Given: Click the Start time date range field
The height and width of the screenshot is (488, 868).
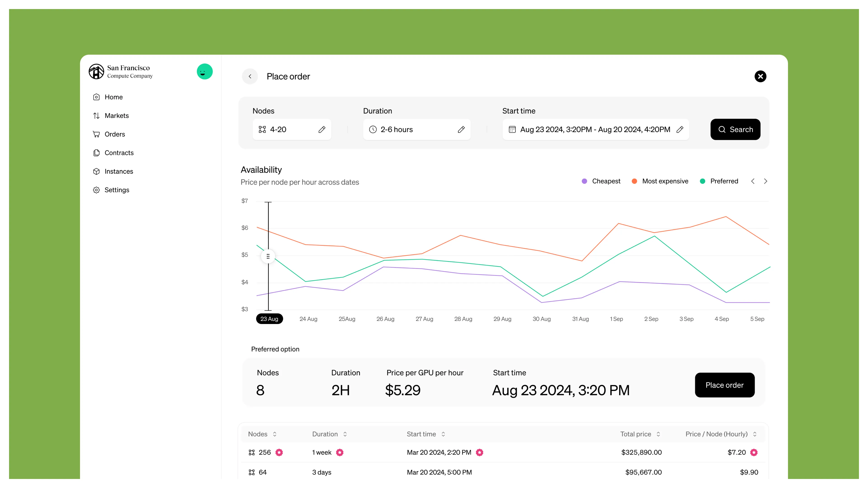Looking at the screenshot, I should click(x=596, y=129).
